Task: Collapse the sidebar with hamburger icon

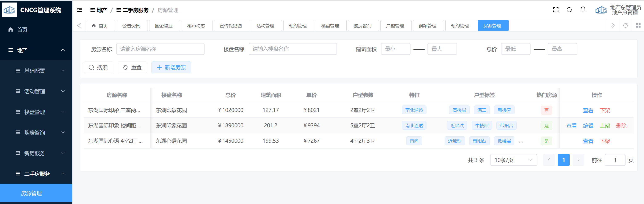Action: pyautogui.click(x=79, y=10)
